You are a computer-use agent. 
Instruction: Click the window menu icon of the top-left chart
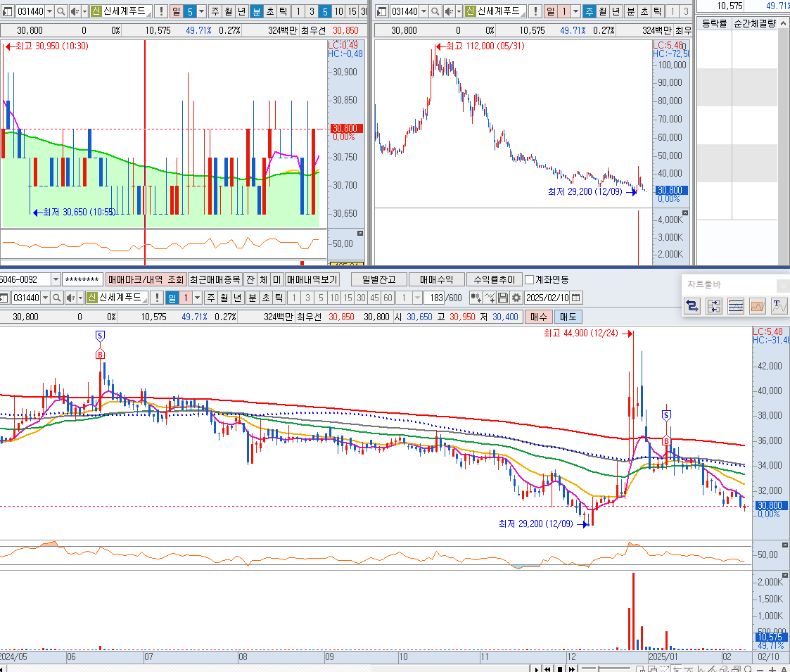tap(7, 11)
